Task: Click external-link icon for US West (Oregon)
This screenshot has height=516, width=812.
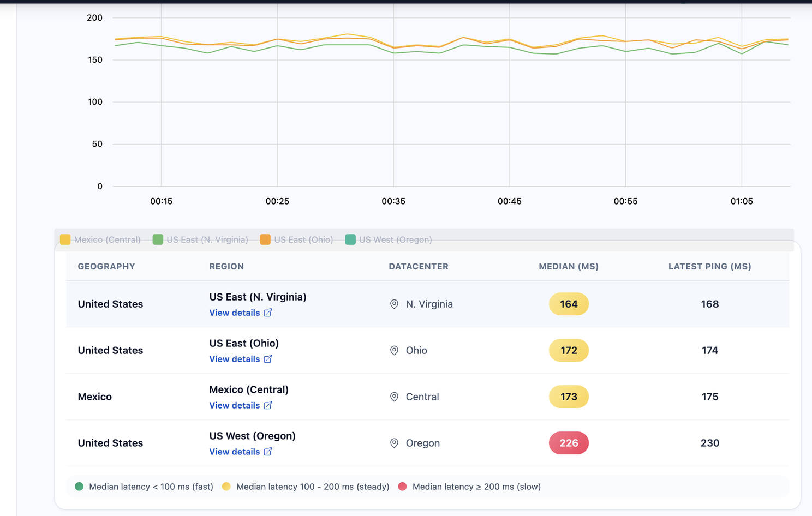Action: pyautogui.click(x=268, y=452)
